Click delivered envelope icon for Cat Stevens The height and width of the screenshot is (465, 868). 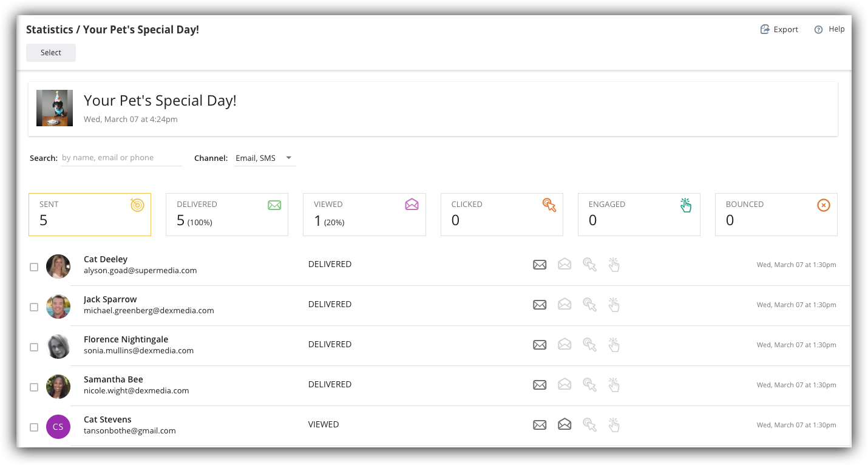pyautogui.click(x=540, y=425)
